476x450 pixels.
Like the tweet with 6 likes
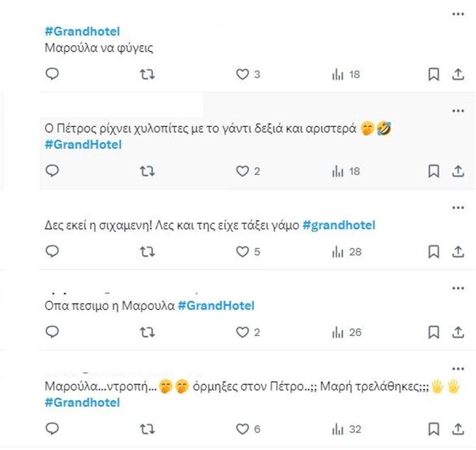[243, 429]
